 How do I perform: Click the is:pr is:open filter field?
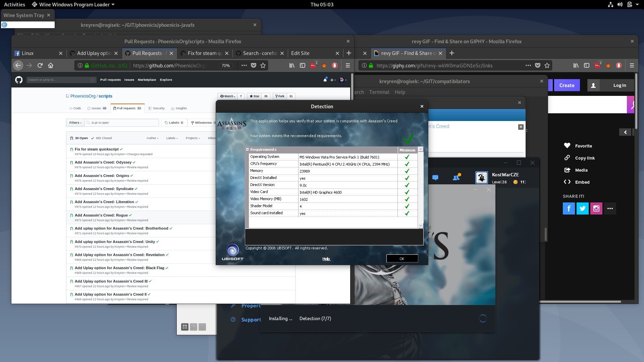click(122, 123)
